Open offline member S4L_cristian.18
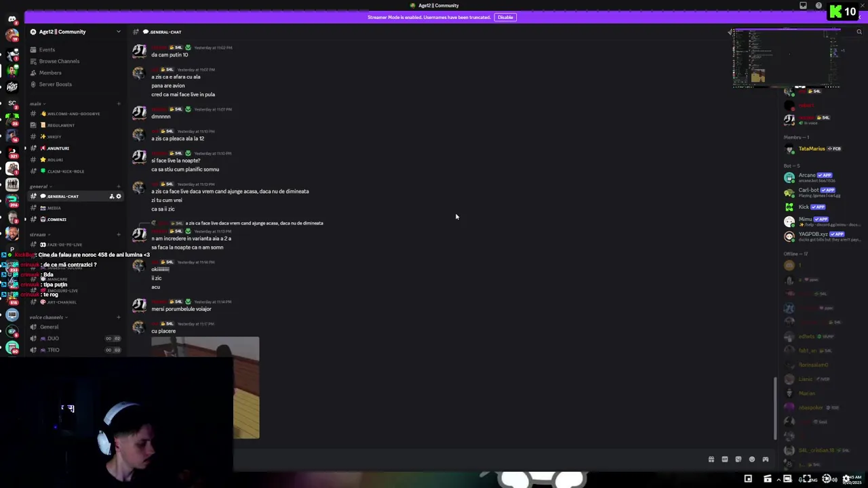The width and height of the screenshot is (868, 488). 821,450
